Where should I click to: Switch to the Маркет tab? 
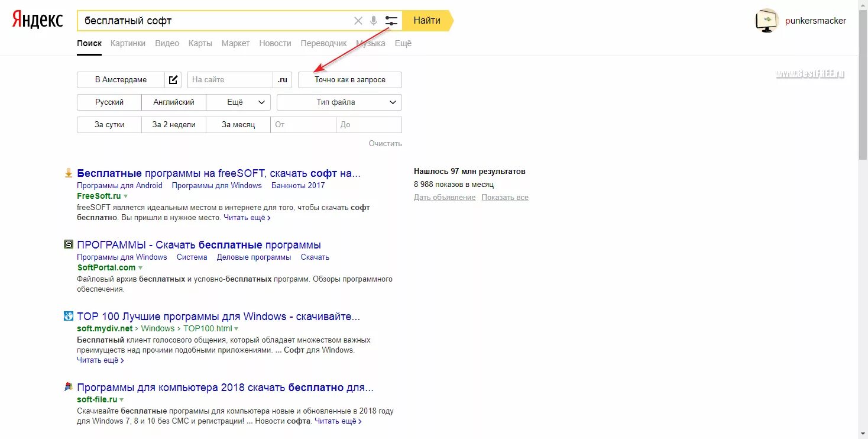click(236, 43)
